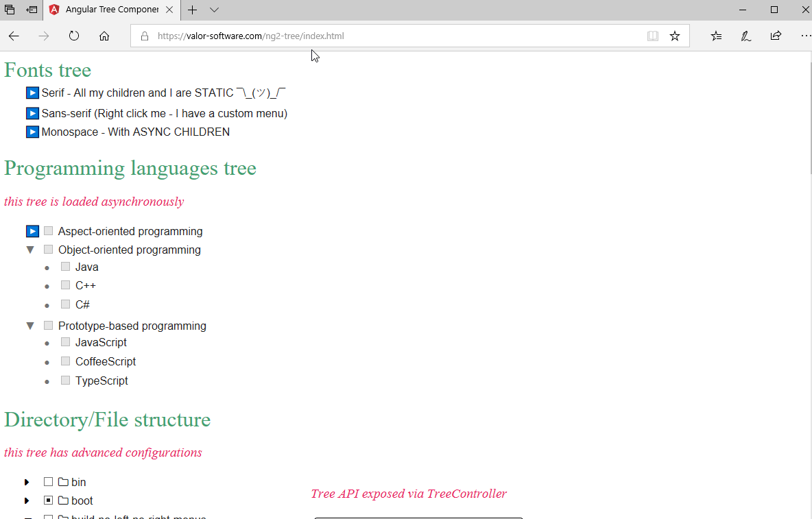Select the TypeScript tree item

click(x=101, y=381)
